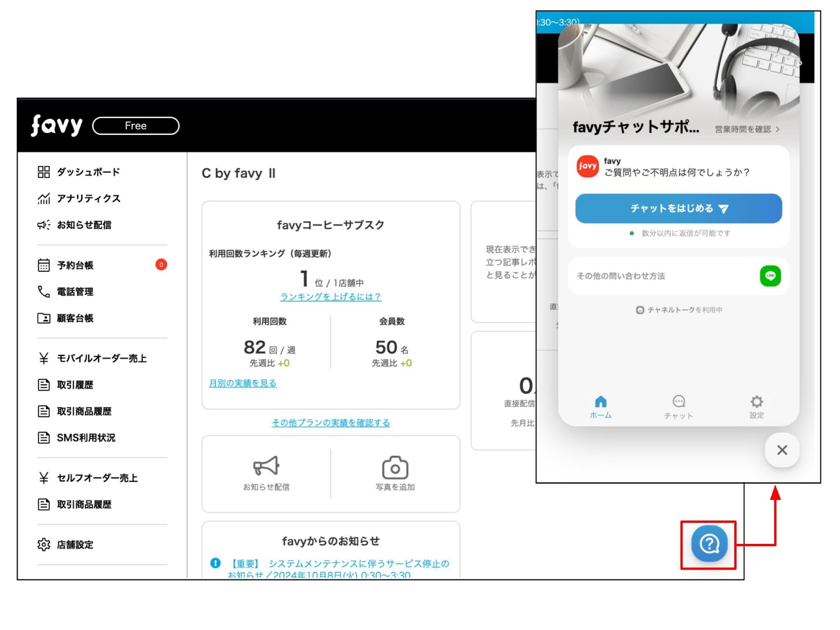This screenshot has height=630, width=840.
Task: Open the 月別の実績を見る link
Action: [243, 383]
